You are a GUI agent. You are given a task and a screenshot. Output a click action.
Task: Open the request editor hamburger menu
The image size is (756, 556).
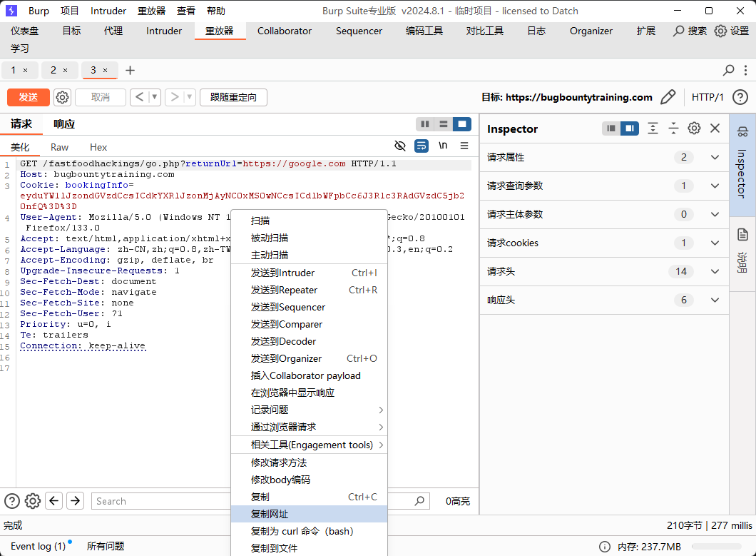(464, 146)
